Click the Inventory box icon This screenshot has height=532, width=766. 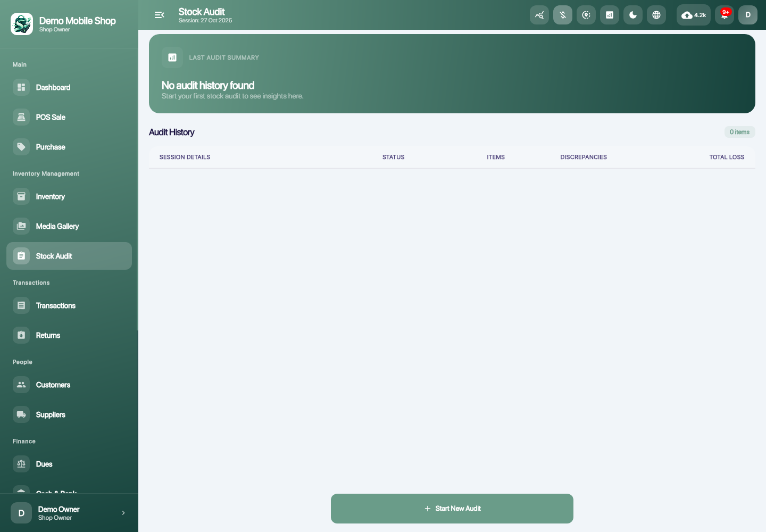pyautogui.click(x=21, y=196)
